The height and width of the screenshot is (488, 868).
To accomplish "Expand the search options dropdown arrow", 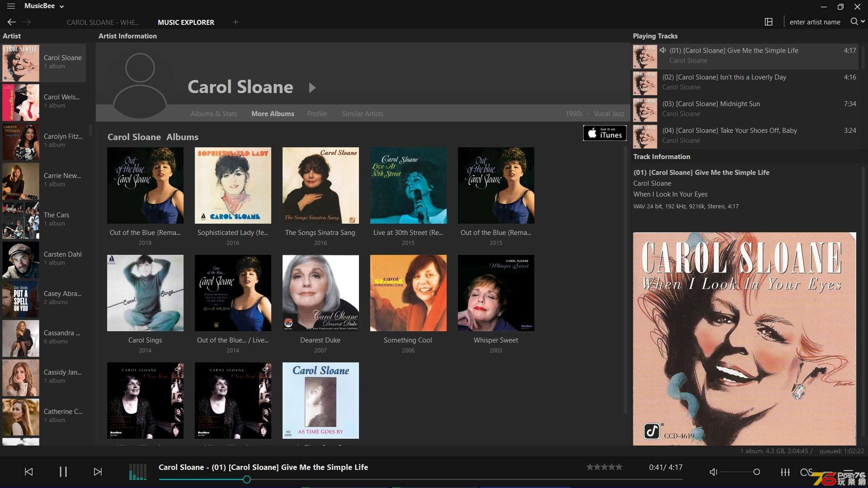I will click(863, 22).
